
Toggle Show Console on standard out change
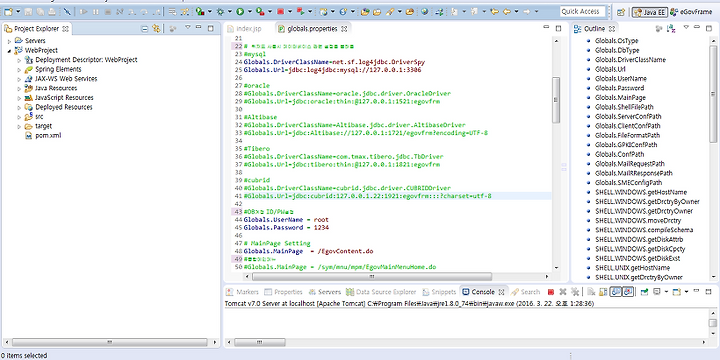(x=615, y=292)
